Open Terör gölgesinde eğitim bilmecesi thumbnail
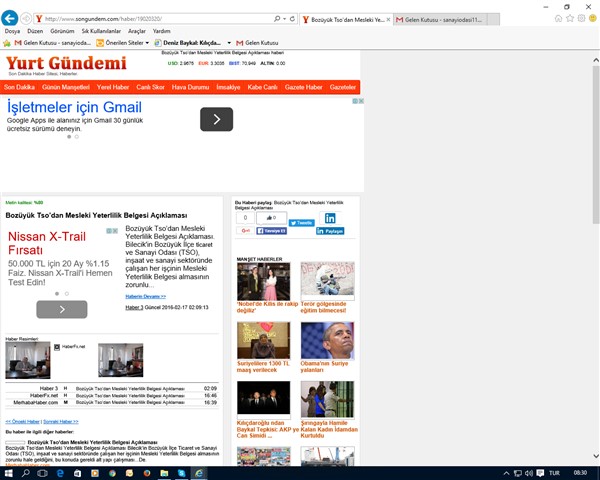This screenshot has height=480, width=600. point(328,281)
